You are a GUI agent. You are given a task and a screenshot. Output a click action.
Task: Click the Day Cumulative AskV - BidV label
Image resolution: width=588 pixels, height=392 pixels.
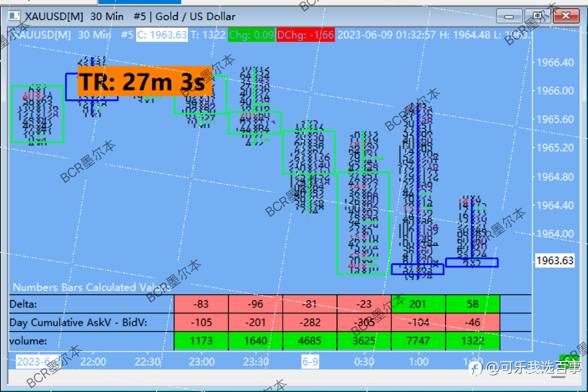[x=78, y=322]
